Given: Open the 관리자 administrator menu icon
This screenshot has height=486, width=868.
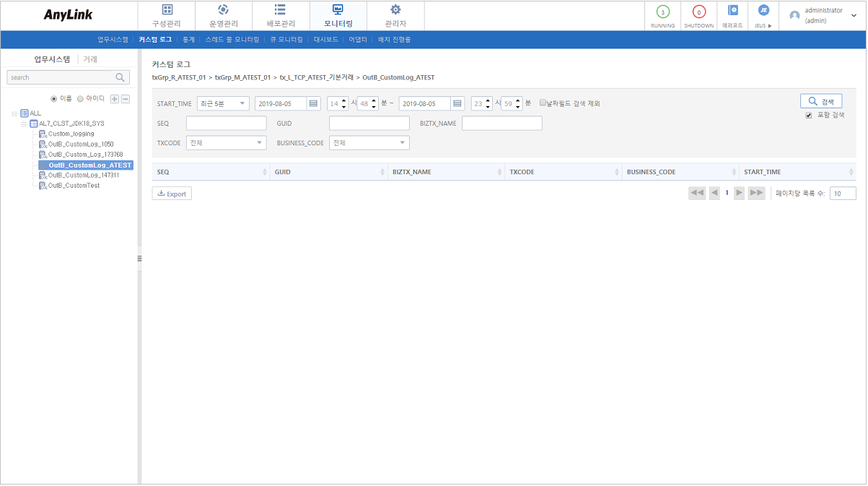Looking at the screenshot, I should 393,14.
